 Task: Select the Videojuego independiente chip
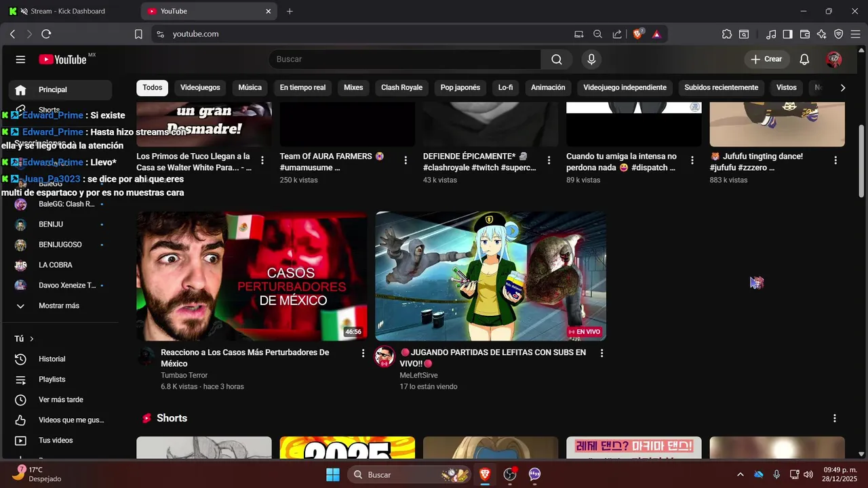[625, 87]
